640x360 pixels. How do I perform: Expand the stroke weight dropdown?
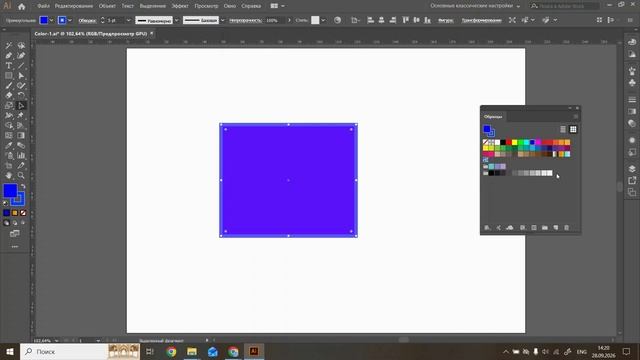coord(129,20)
